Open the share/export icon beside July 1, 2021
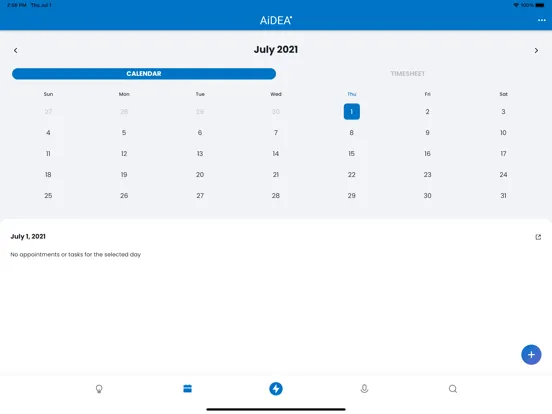 [538, 237]
